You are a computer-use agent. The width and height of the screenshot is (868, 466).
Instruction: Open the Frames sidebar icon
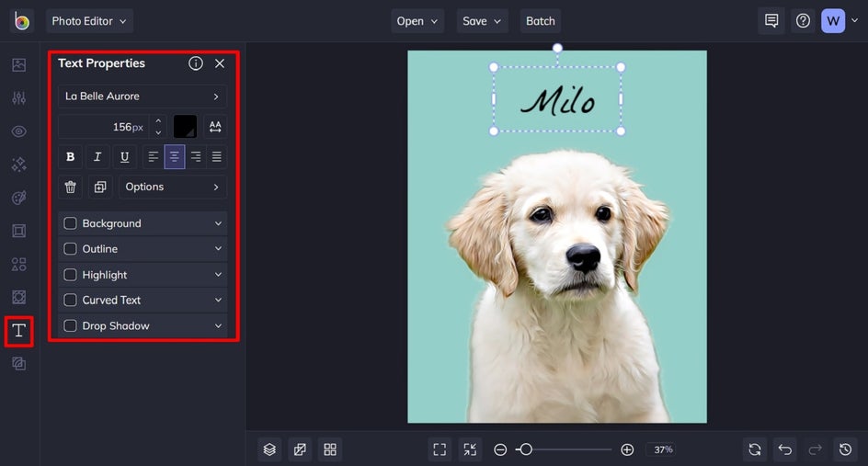tap(18, 231)
